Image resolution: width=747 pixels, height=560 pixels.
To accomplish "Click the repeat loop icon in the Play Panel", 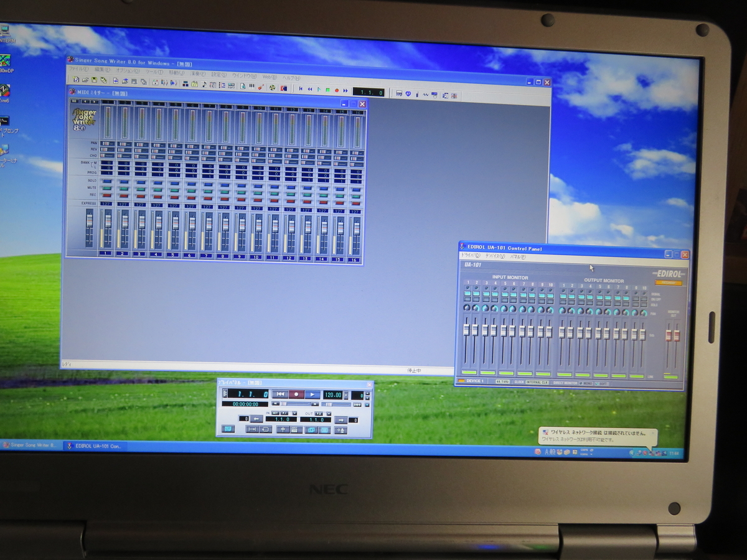I will 266,429.
